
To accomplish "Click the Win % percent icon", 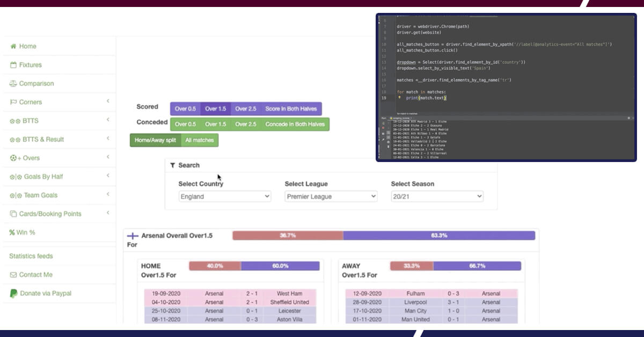I will click(12, 232).
